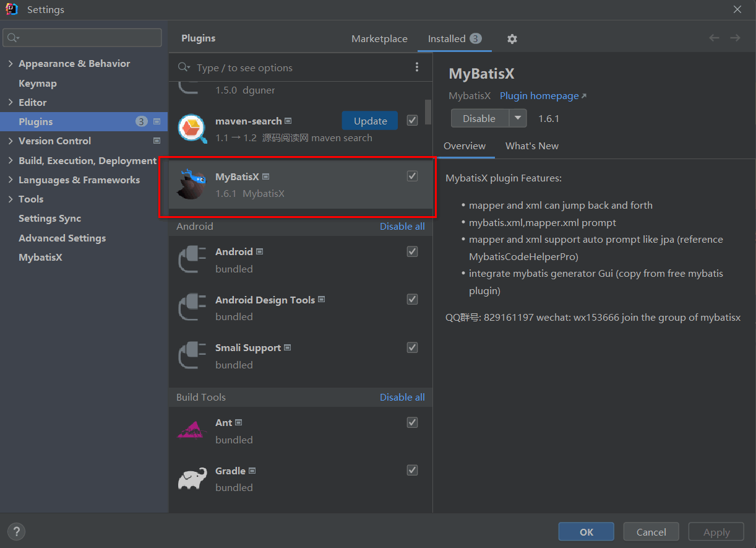Disable the MyBatisX plugin

pos(480,118)
